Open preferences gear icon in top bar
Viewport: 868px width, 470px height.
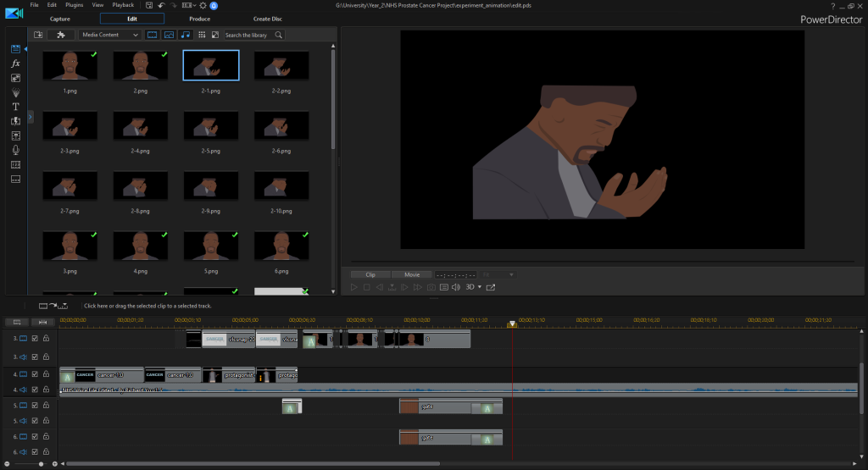(x=203, y=6)
